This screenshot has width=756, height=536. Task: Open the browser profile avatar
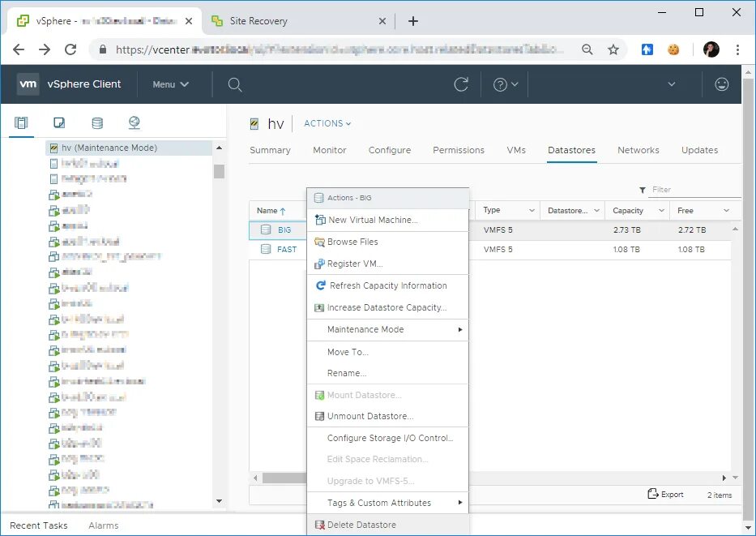(711, 49)
